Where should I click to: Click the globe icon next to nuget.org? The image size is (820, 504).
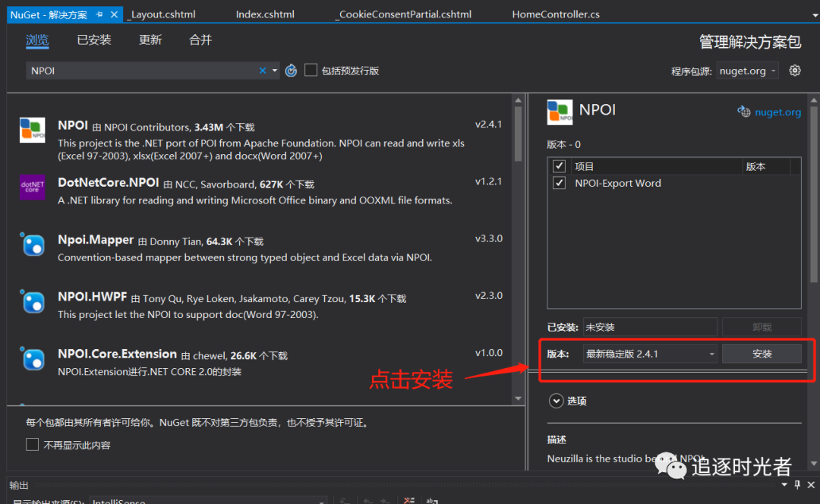point(744,112)
